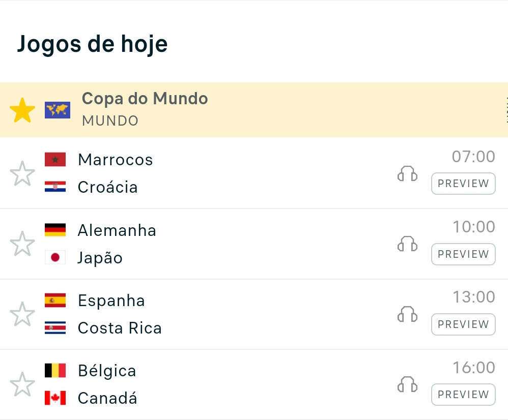Image resolution: width=508 pixels, height=420 pixels.
Task: Listen to Espanha vs Costa Rica audio
Action: (x=407, y=314)
